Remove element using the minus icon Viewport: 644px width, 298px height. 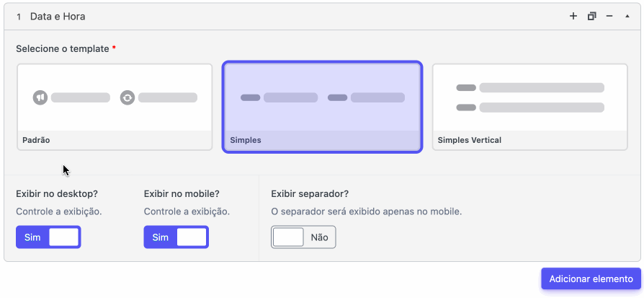point(609,17)
